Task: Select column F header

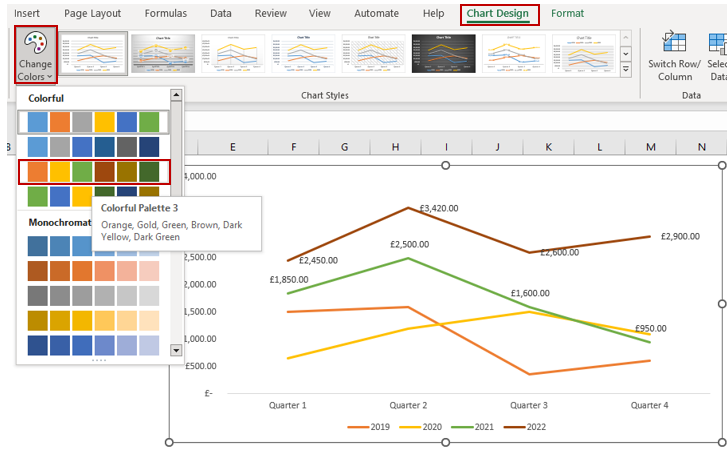Action: [293, 147]
